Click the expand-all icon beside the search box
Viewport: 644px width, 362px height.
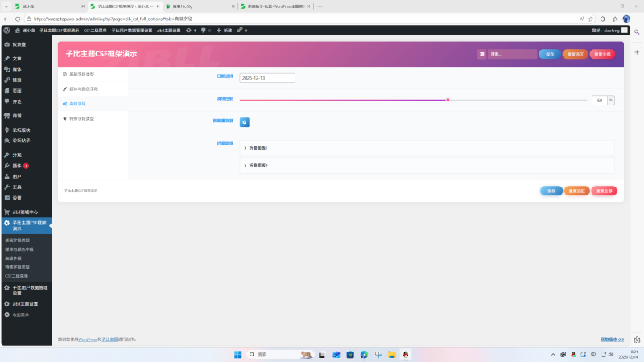click(481, 54)
